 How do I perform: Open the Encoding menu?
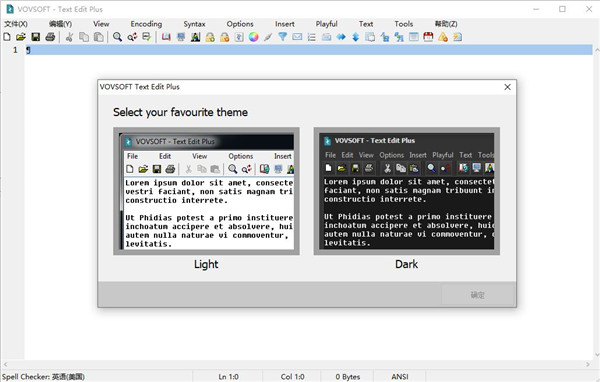point(146,24)
